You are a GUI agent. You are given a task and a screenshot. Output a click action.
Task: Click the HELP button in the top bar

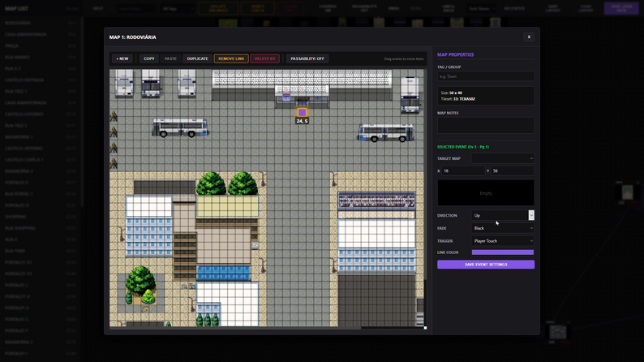(x=98, y=9)
